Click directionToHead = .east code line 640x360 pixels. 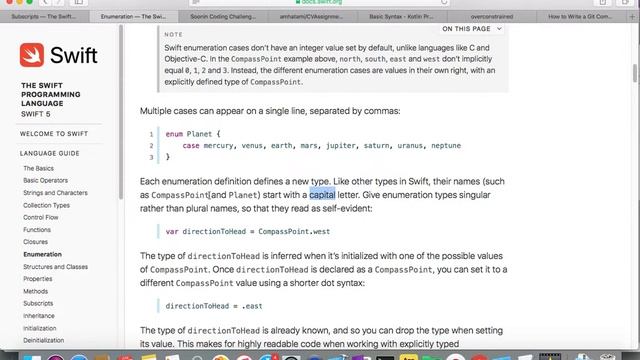tap(214, 306)
